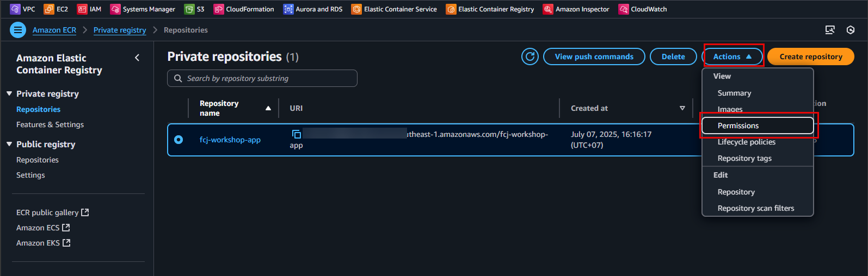The width and height of the screenshot is (868, 276).
Task: Collapse the side navigation panel chevron
Action: (x=137, y=58)
